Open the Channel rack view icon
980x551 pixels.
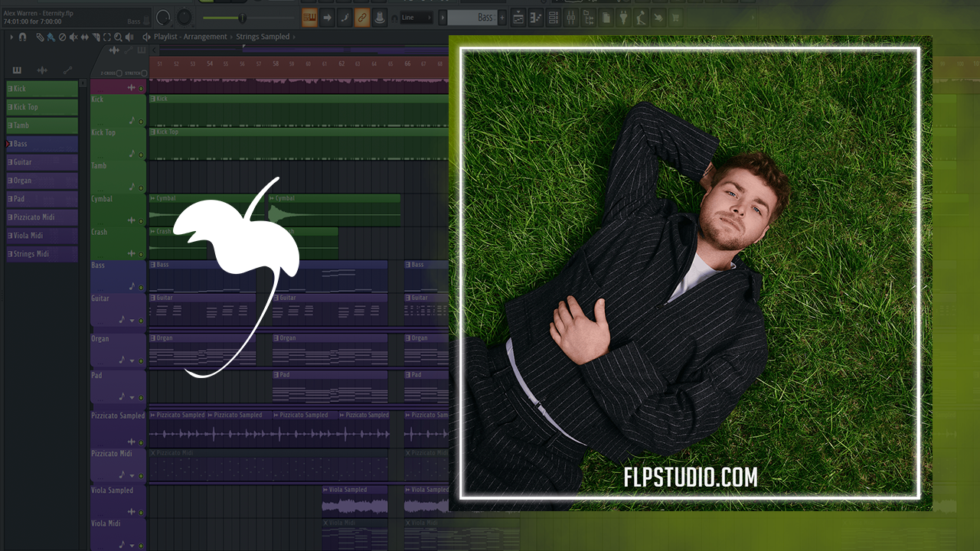click(554, 18)
